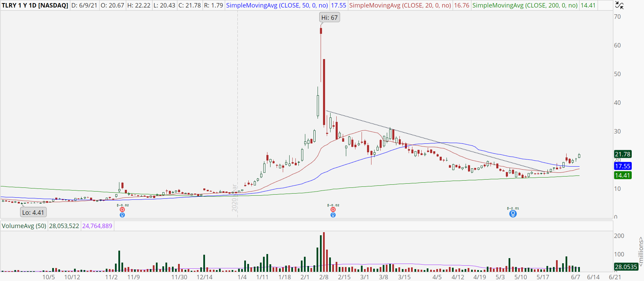Click the 'O: 20.67' open price readout
644x281 pixels.
112,5
